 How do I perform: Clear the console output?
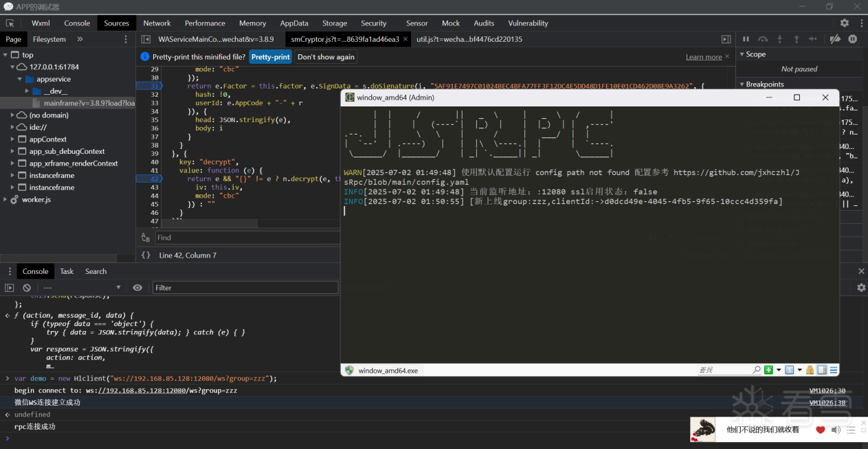tap(27, 288)
